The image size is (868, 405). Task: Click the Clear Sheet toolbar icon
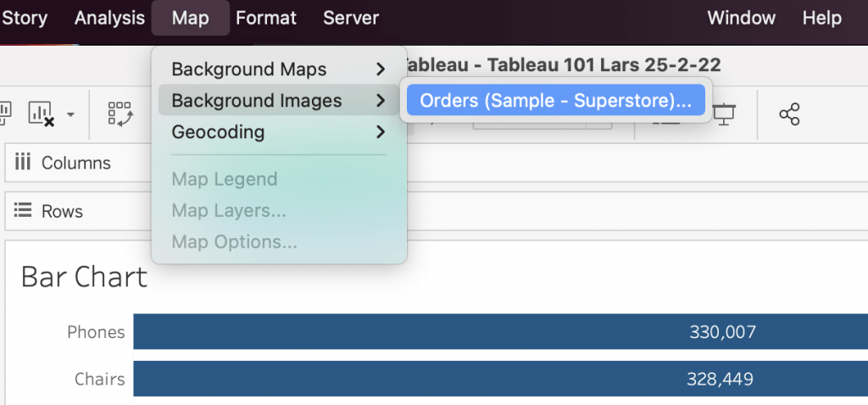(40, 114)
